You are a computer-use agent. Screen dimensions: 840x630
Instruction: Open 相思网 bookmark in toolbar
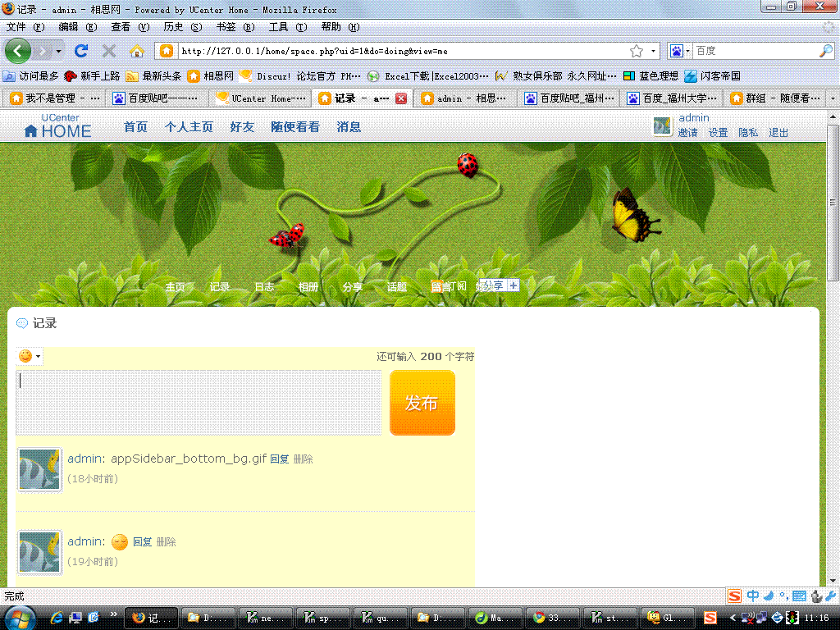click(x=211, y=76)
